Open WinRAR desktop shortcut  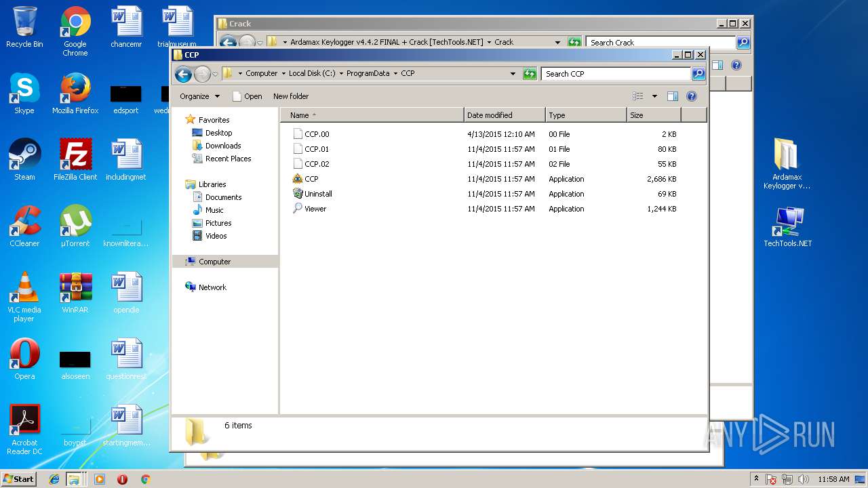click(75, 293)
